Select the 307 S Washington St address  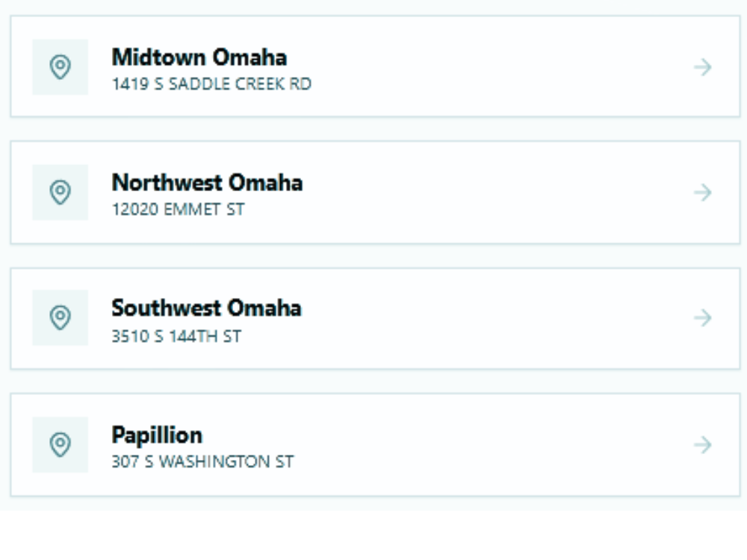coord(202,462)
